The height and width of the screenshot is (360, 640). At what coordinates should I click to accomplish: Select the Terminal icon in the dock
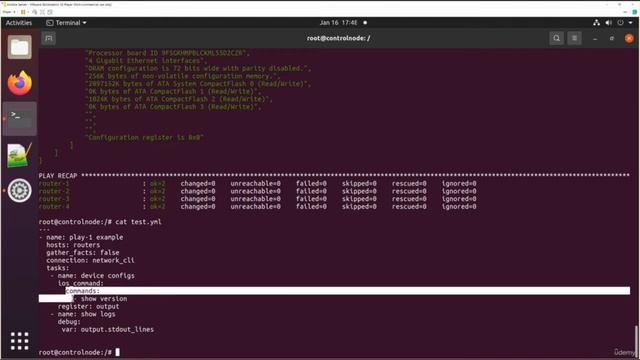(20, 118)
